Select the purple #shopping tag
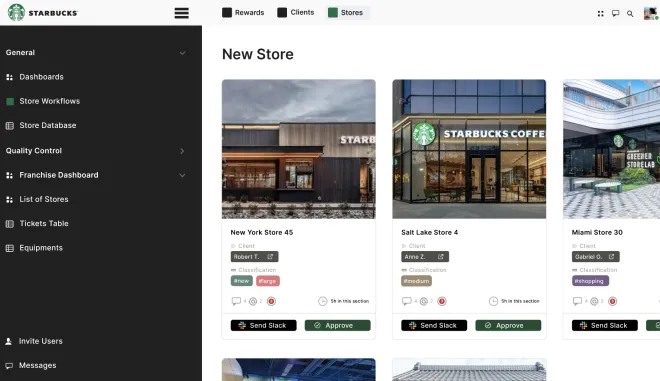This screenshot has height=381, width=660. 590,281
